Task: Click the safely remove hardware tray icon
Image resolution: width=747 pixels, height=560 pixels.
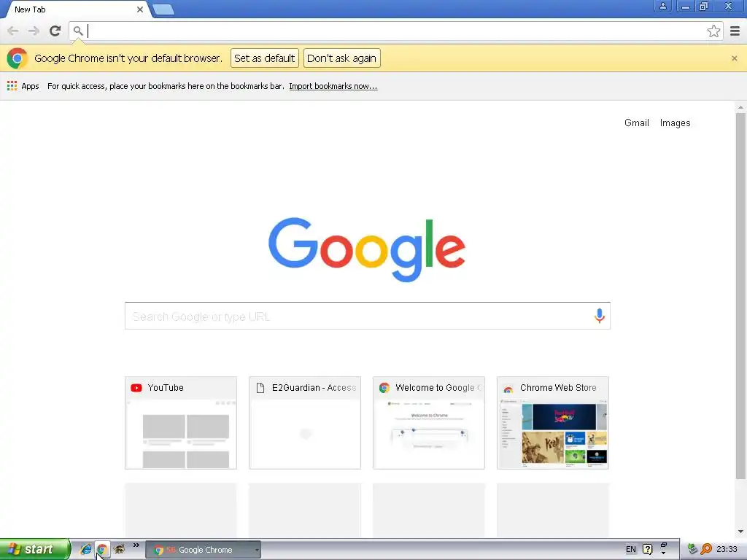Action: (692, 549)
